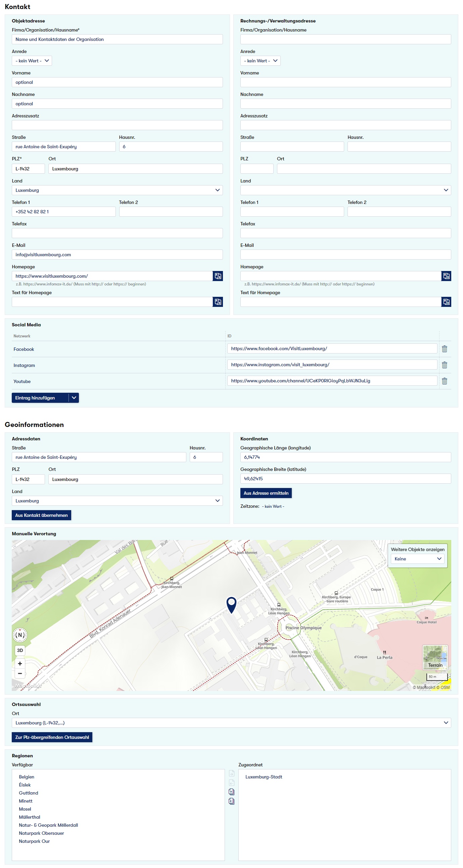Open the Ort dropdown in Ortsauswahl
The height and width of the screenshot is (868, 463).
pyautogui.click(x=231, y=722)
